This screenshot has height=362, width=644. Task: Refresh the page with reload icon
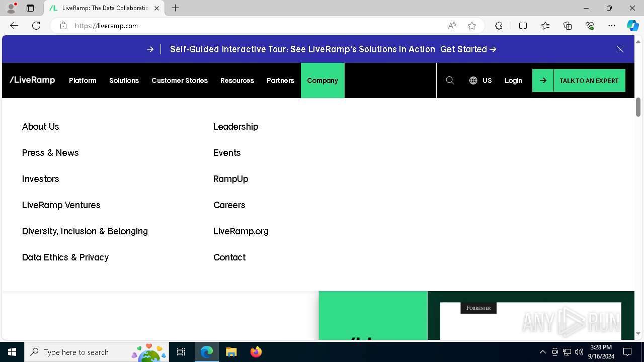[x=36, y=26]
